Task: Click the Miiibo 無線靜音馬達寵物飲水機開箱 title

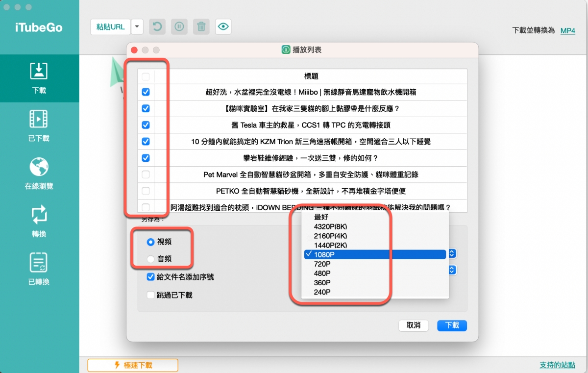Action: click(x=311, y=92)
